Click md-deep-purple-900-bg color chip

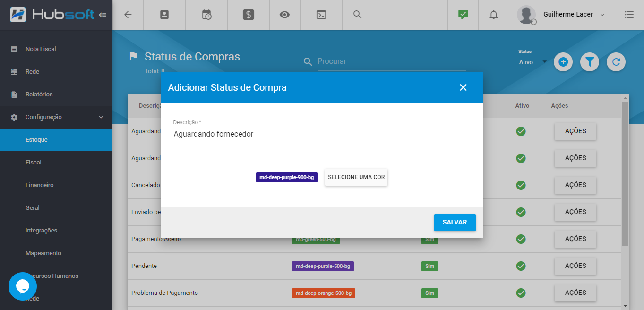(287, 177)
